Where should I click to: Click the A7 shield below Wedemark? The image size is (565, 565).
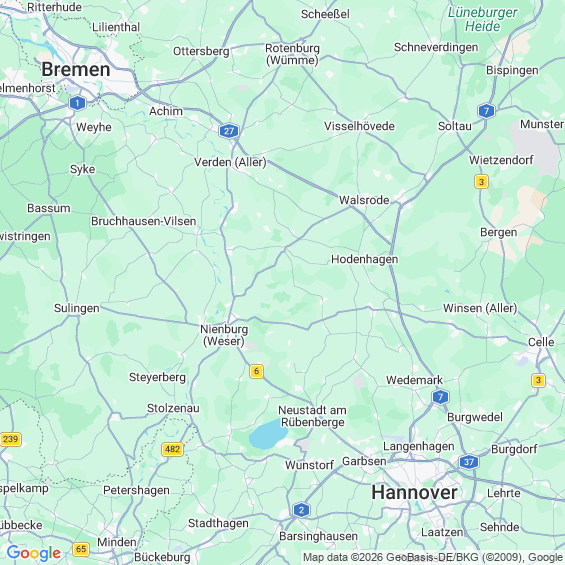tap(440, 397)
